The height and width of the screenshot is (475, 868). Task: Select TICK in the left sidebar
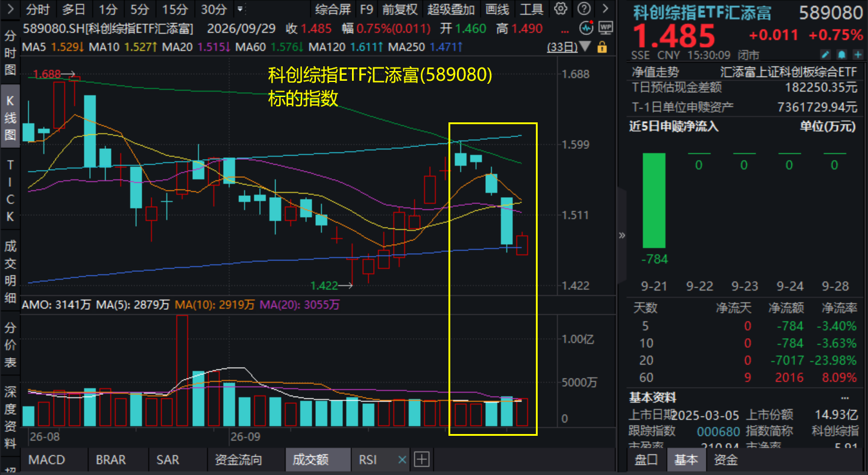point(10,190)
